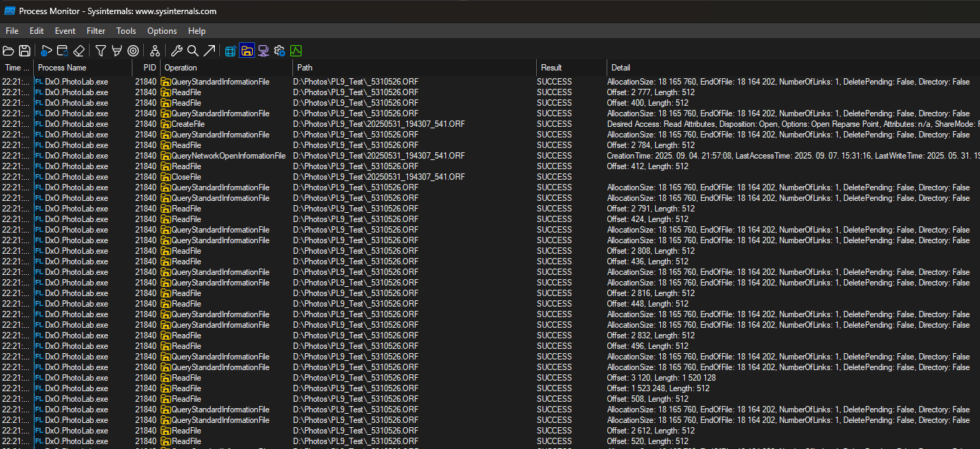Select the CloseFile event row
This screenshot has width=980, height=449.
(x=186, y=177)
